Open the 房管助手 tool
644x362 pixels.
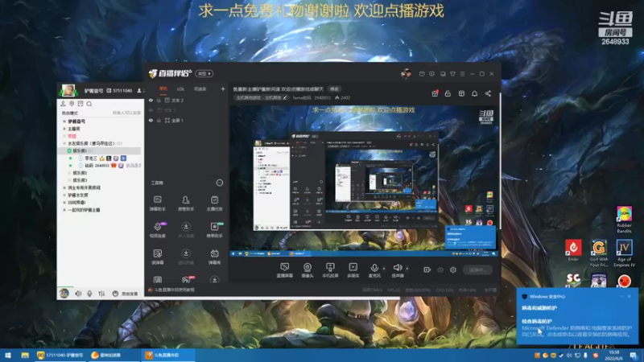pyautogui.click(x=186, y=204)
